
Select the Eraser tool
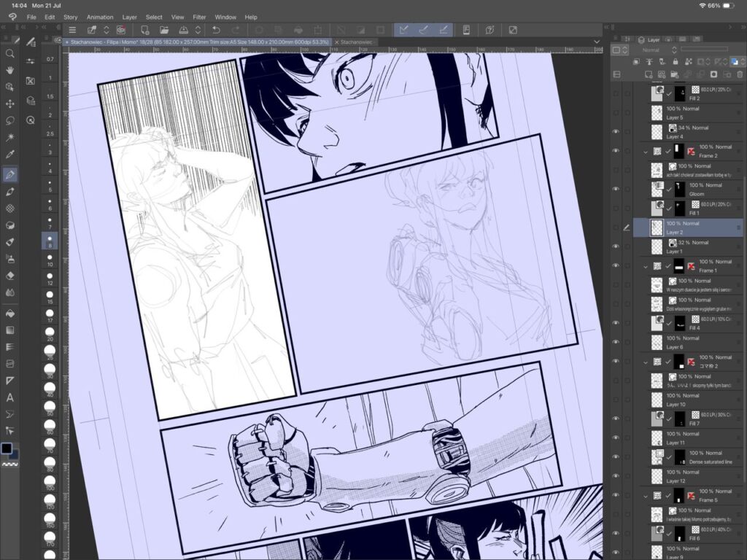coord(10,276)
